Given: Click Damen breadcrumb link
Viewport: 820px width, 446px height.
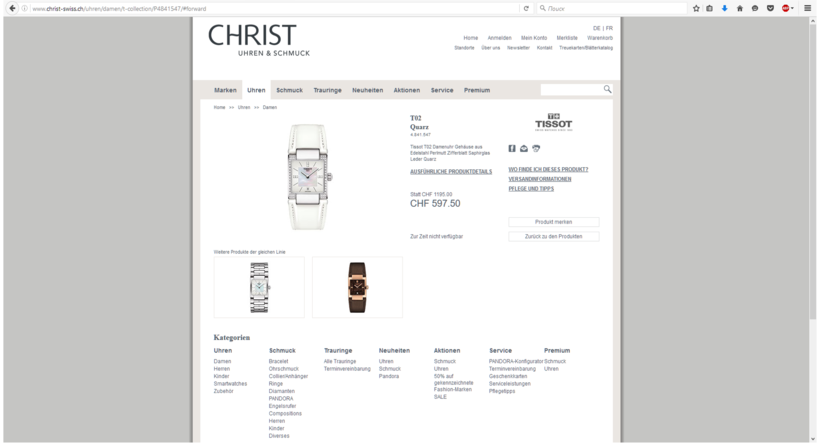Looking at the screenshot, I should (x=270, y=108).
